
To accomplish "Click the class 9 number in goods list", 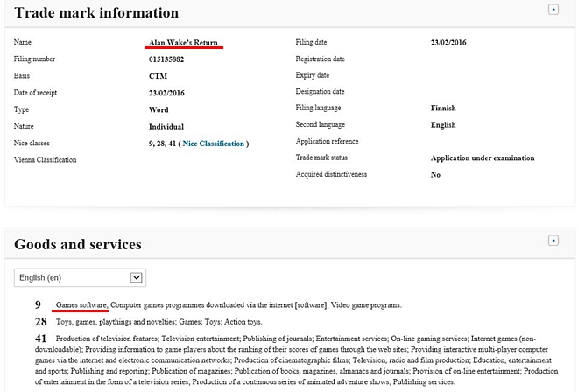I will [x=38, y=304].
